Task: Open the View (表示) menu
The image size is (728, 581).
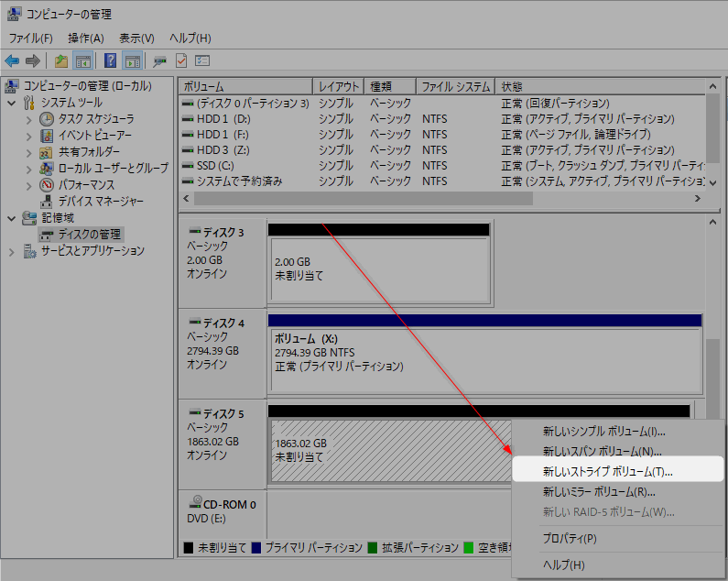Action: (136, 38)
